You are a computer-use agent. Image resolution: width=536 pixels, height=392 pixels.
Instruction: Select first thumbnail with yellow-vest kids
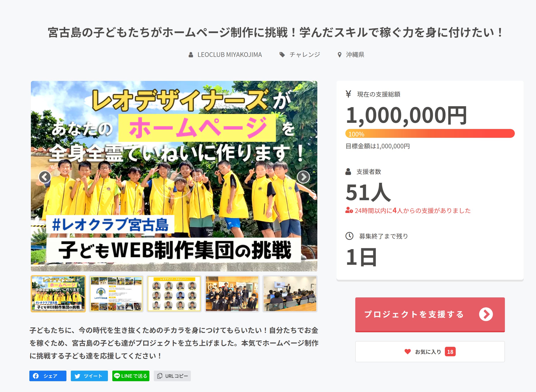58,294
